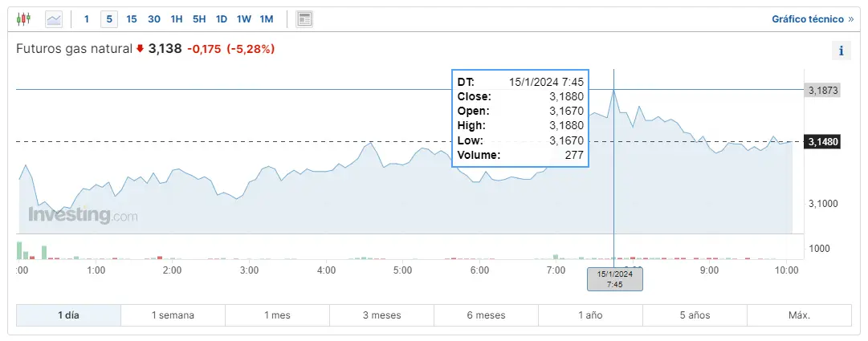Image resolution: width=868 pixels, height=341 pixels.
Task: Select the 5 minute interval
Action: pos(108,18)
